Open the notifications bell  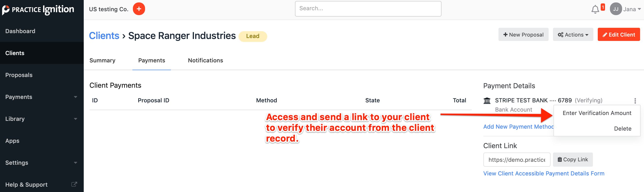tap(595, 10)
